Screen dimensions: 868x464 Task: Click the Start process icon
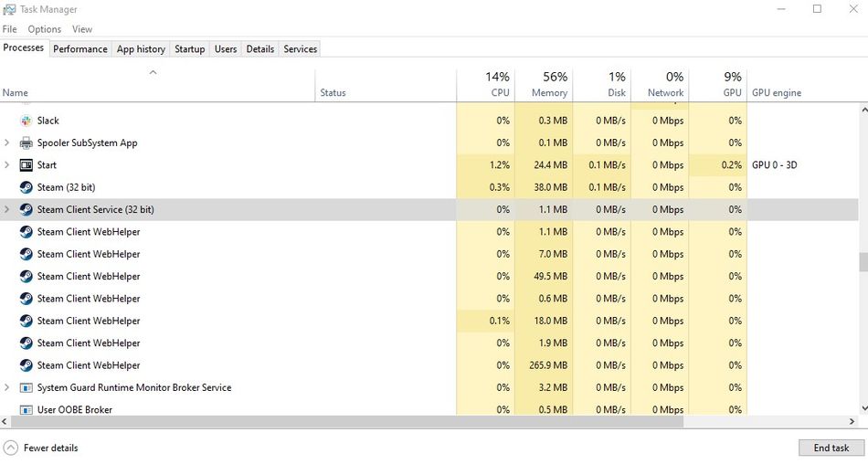(x=26, y=165)
